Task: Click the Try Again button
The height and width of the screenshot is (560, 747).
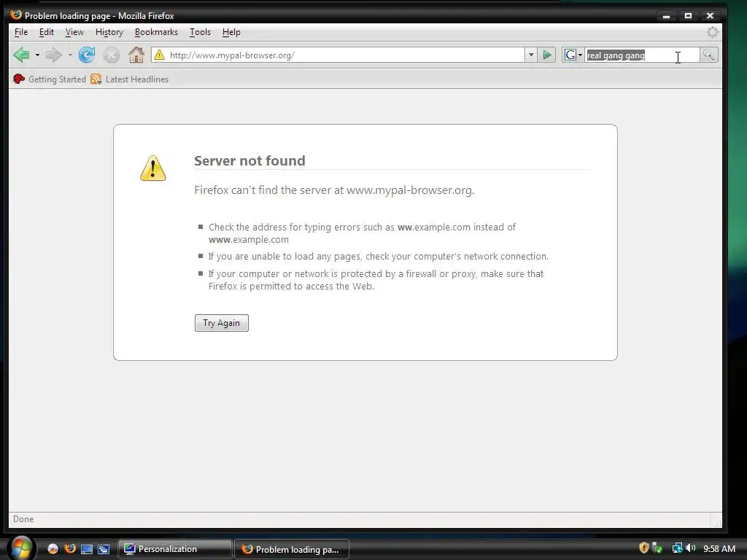Action: tap(222, 323)
